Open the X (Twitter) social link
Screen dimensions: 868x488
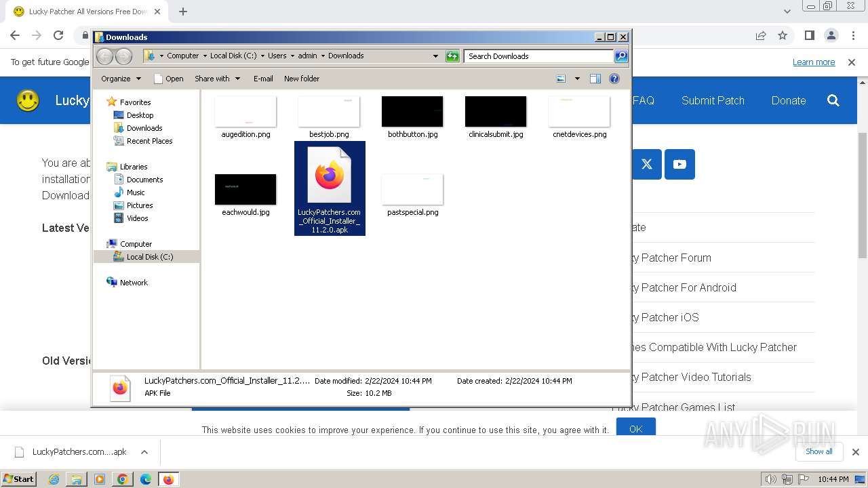coord(647,164)
